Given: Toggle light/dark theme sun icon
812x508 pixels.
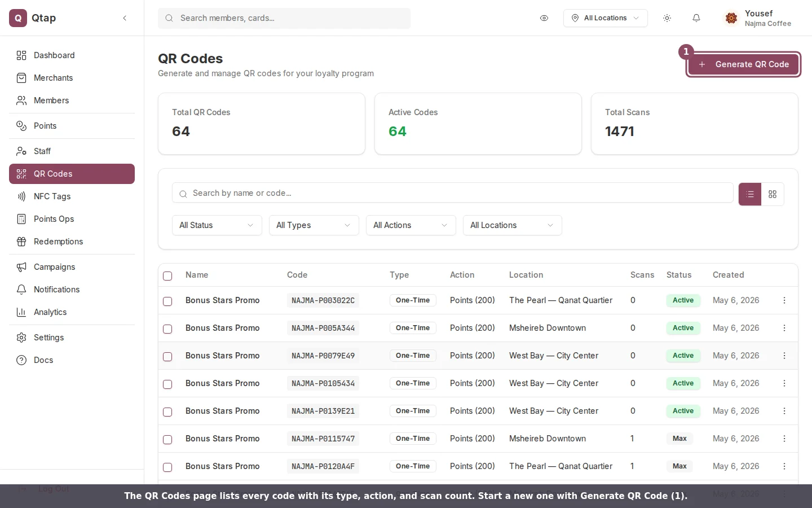Looking at the screenshot, I should [667, 18].
